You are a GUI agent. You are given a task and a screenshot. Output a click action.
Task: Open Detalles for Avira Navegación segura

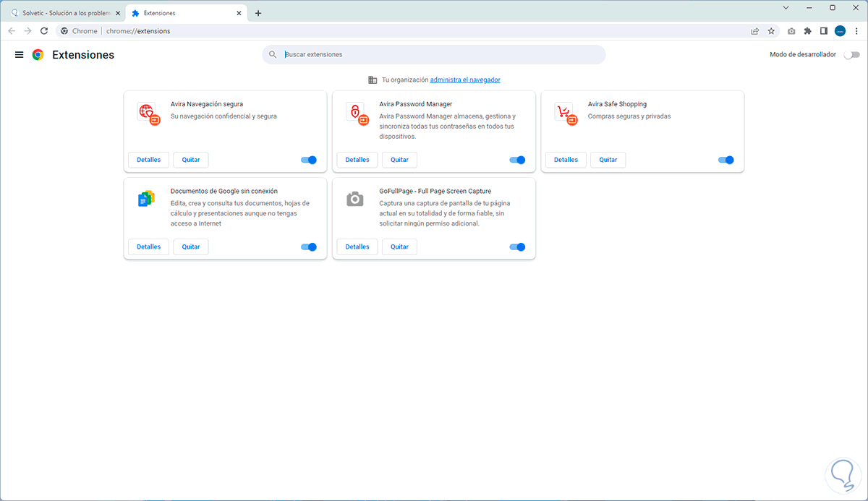pyautogui.click(x=149, y=160)
